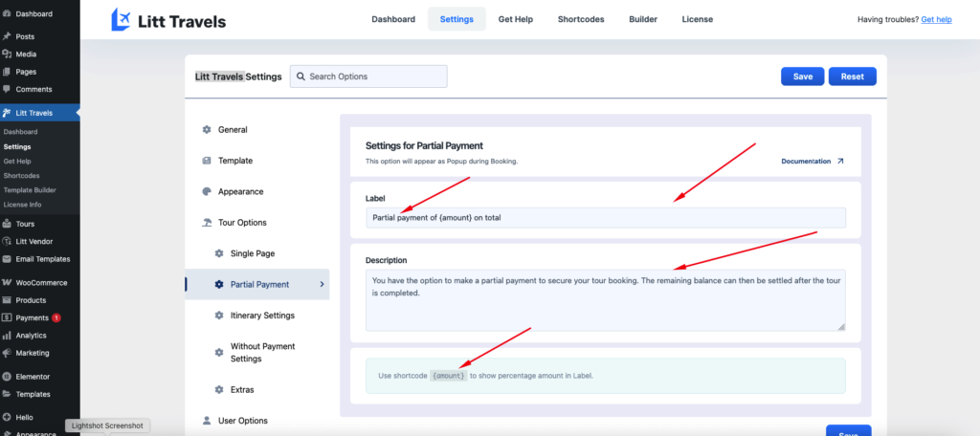The height and width of the screenshot is (436, 980).
Task: Click the General gear icon
Action: [x=207, y=130]
